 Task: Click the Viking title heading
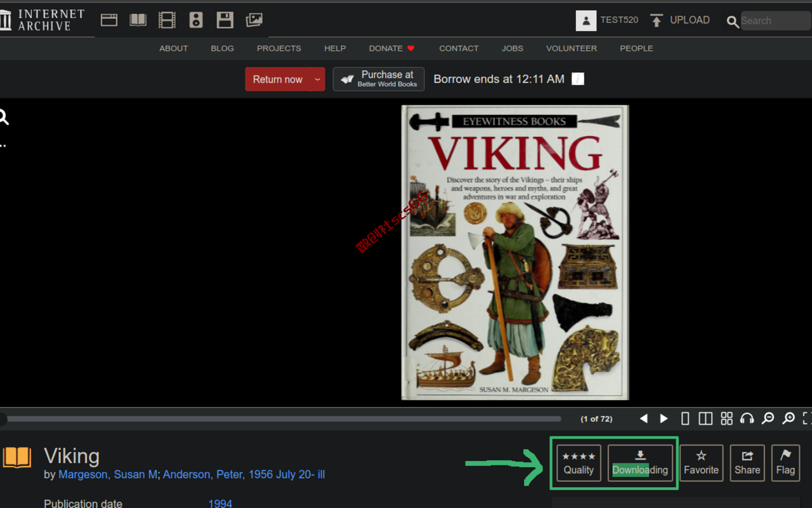click(x=72, y=456)
